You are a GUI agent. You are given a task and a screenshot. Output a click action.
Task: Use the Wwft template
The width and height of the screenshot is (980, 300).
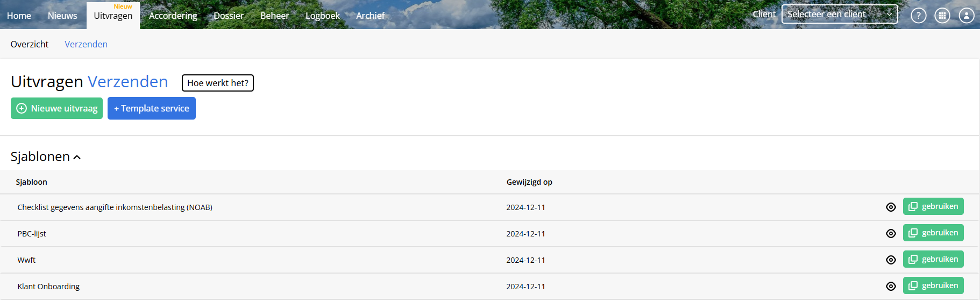(933, 259)
